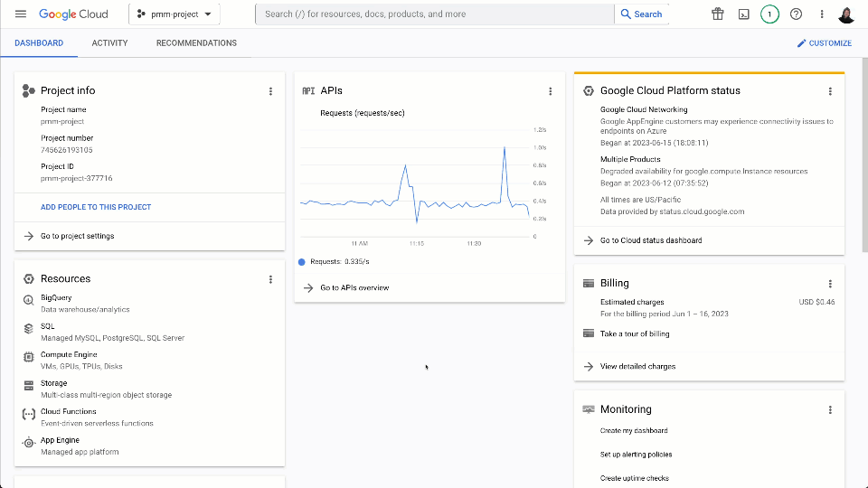Image resolution: width=868 pixels, height=488 pixels.
Task: Click Add People to This Project
Action: point(96,207)
